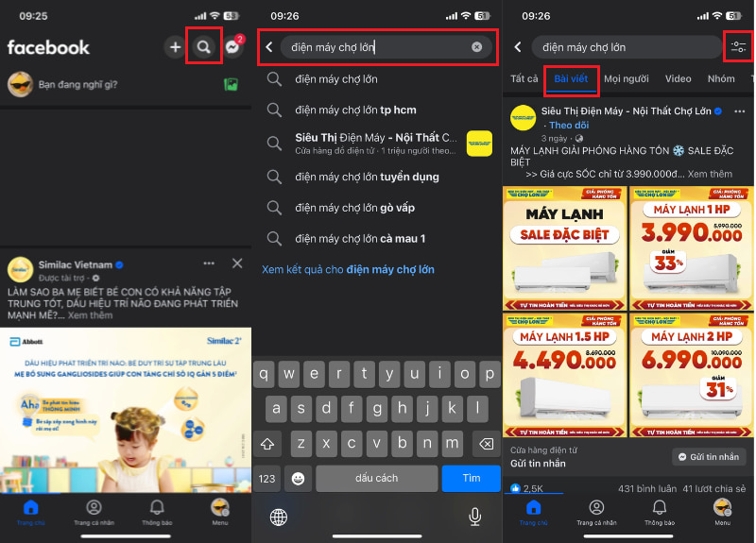The width and height of the screenshot is (756, 543).
Task: Clear the search field text with the X button
Action: (476, 46)
